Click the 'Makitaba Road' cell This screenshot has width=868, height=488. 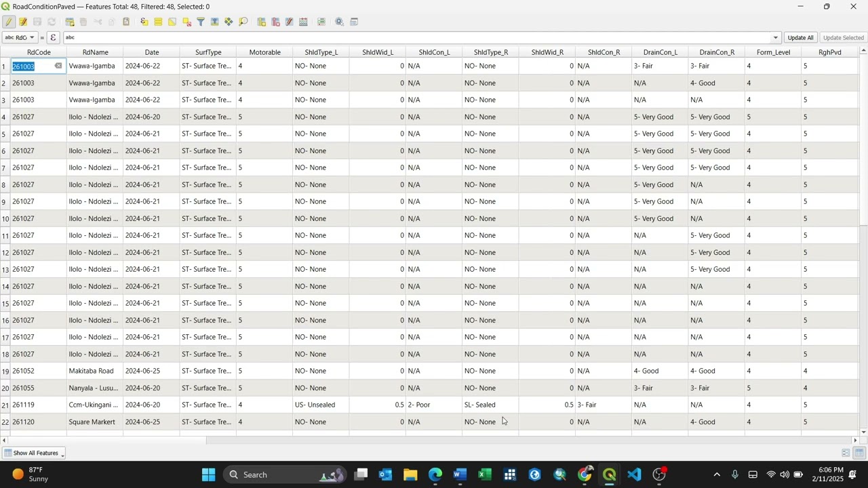point(95,371)
